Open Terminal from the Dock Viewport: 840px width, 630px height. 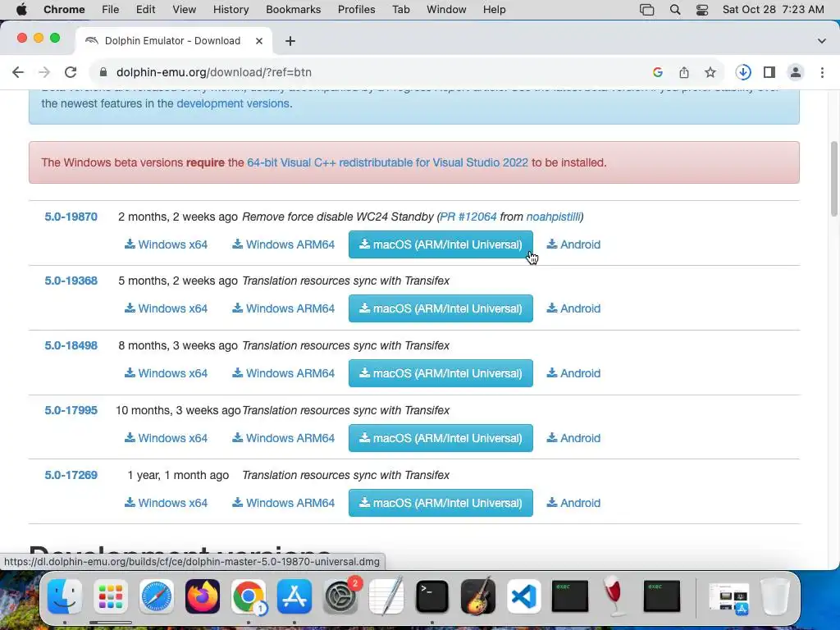431,596
